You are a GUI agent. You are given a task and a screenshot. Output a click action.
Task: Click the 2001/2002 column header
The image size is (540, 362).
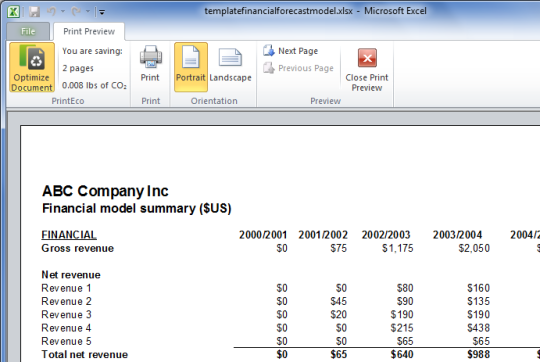[323, 235]
